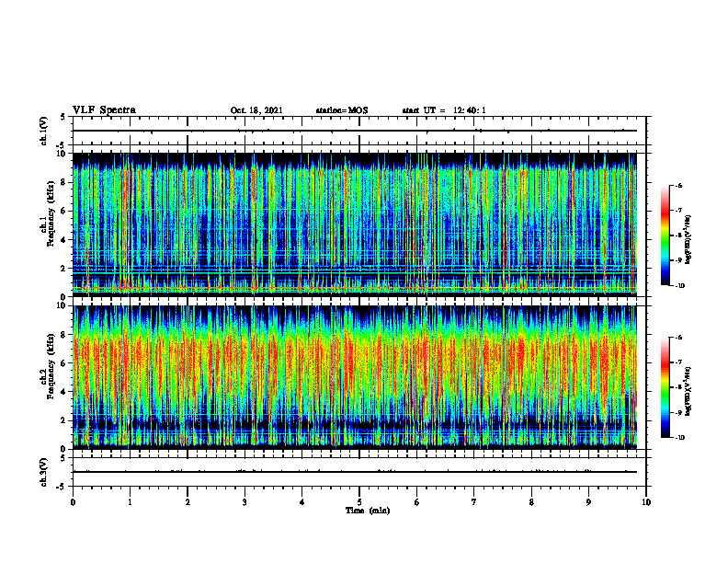Click the time axis tick label "5"
Image resolution: width=728 pixels, height=563 pixels.
click(x=359, y=502)
